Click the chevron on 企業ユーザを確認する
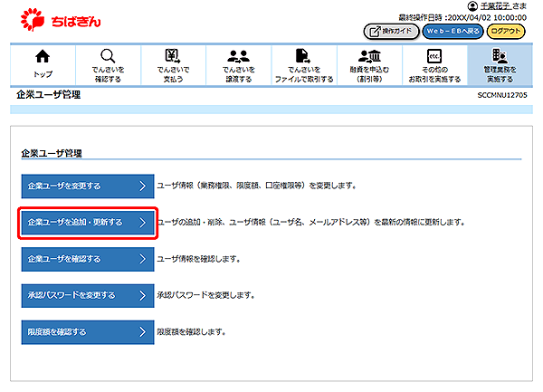The height and width of the screenshot is (392, 543). [x=142, y=259]
